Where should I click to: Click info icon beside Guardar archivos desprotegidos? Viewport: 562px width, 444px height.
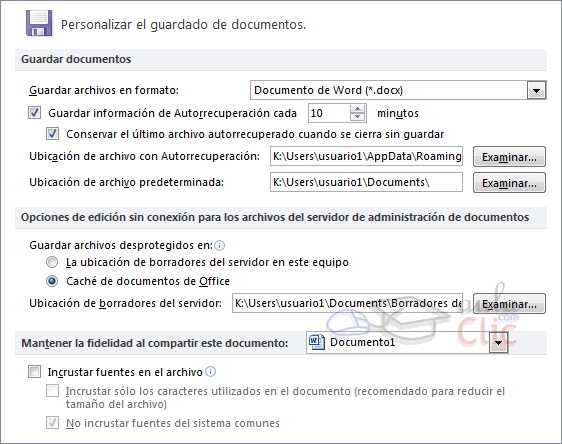pos(219,245)
